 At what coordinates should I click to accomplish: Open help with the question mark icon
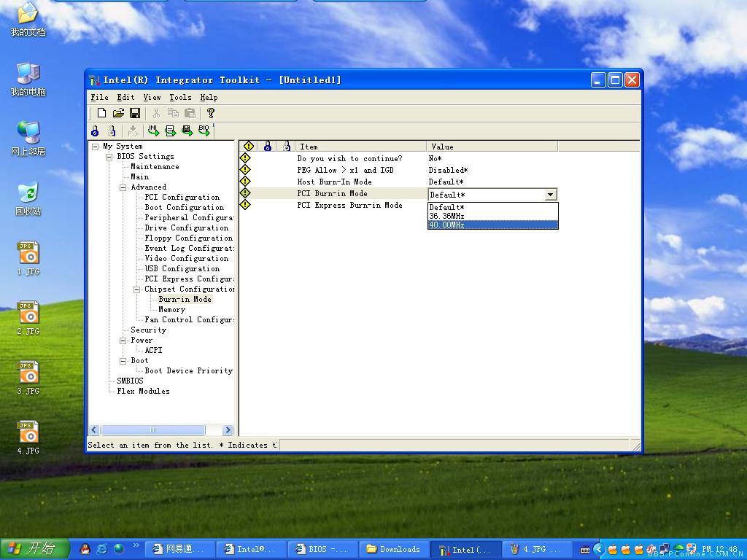211,113
